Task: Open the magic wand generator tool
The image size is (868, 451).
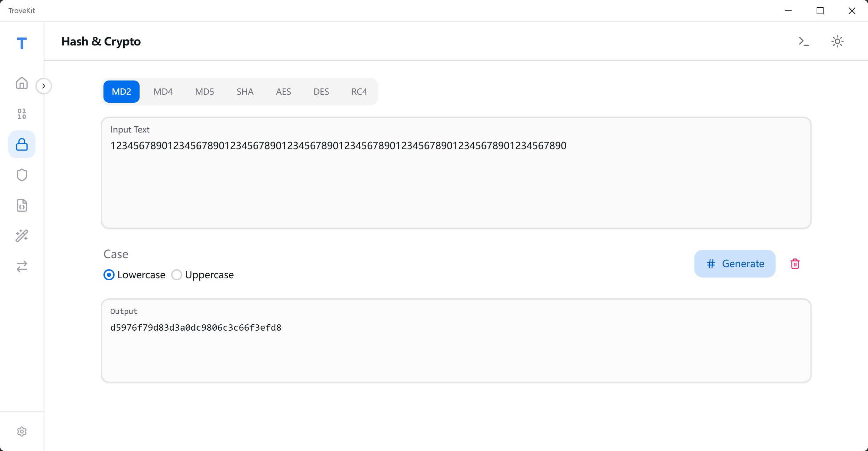Action: 22,236
